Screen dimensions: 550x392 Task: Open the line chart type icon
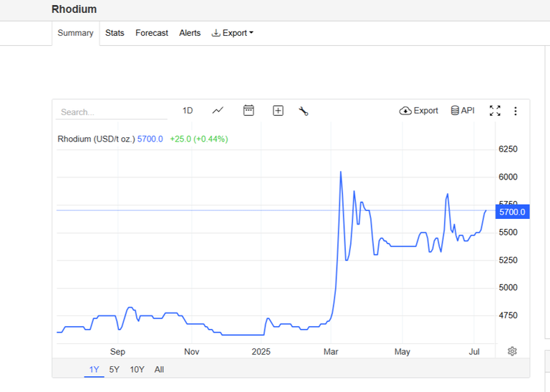point(218,111)
